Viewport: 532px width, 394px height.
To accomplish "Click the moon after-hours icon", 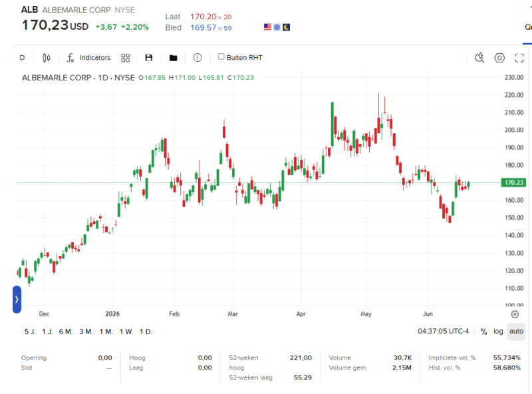I will [x=287, y=27].
